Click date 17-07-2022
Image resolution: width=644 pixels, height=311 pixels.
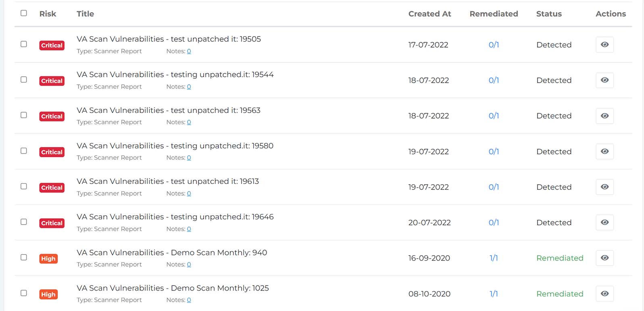(428, 45)
